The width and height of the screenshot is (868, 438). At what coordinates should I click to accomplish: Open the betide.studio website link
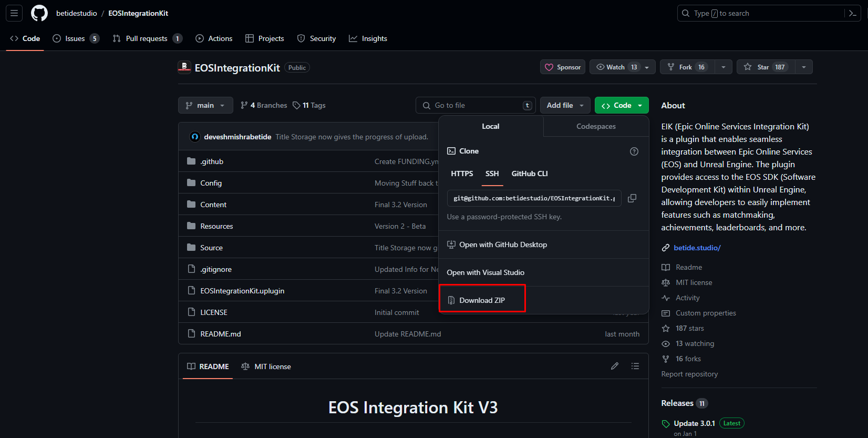(697, 248)
